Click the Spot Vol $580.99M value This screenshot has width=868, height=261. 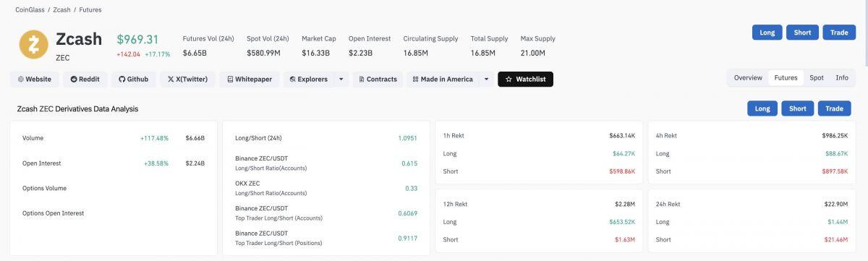pos(264,53)
